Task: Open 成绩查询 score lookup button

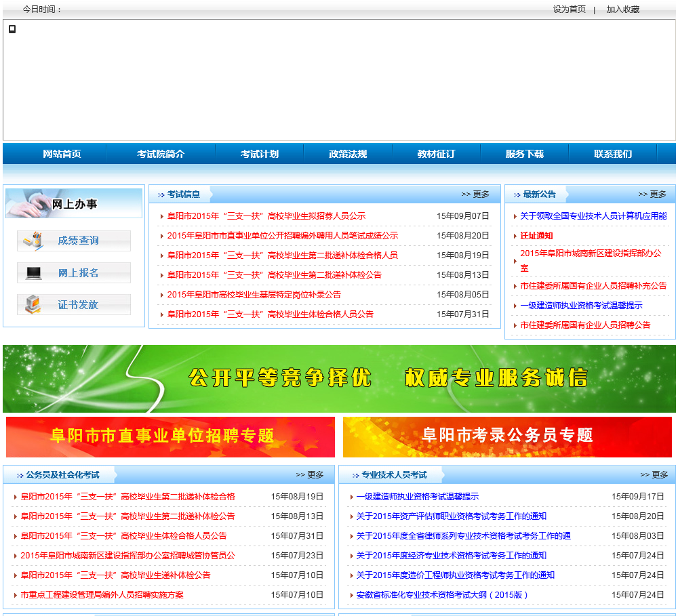Action: (74, 241)
